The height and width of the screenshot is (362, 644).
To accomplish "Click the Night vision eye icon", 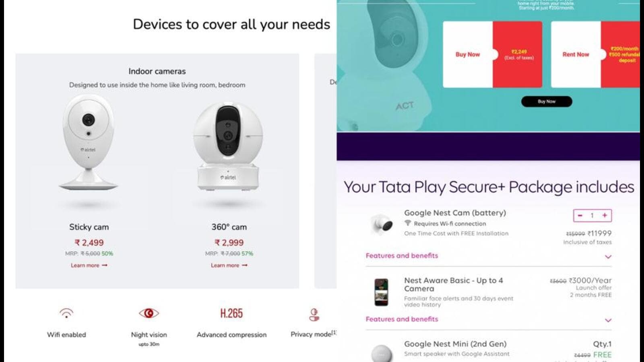I will tap(149, 313).
